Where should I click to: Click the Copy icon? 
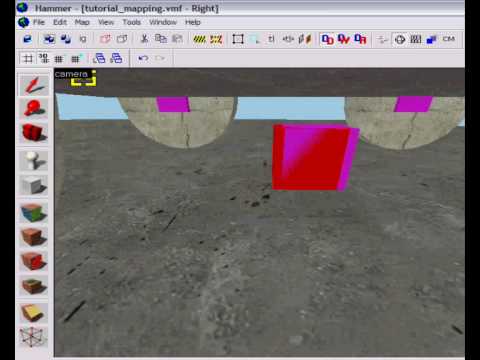[x=161, y=39]
